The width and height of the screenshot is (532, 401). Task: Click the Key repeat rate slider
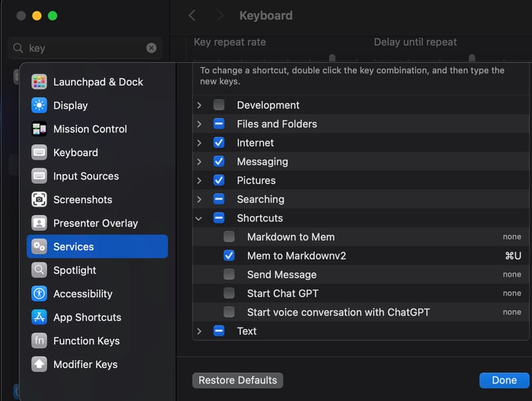332,58
